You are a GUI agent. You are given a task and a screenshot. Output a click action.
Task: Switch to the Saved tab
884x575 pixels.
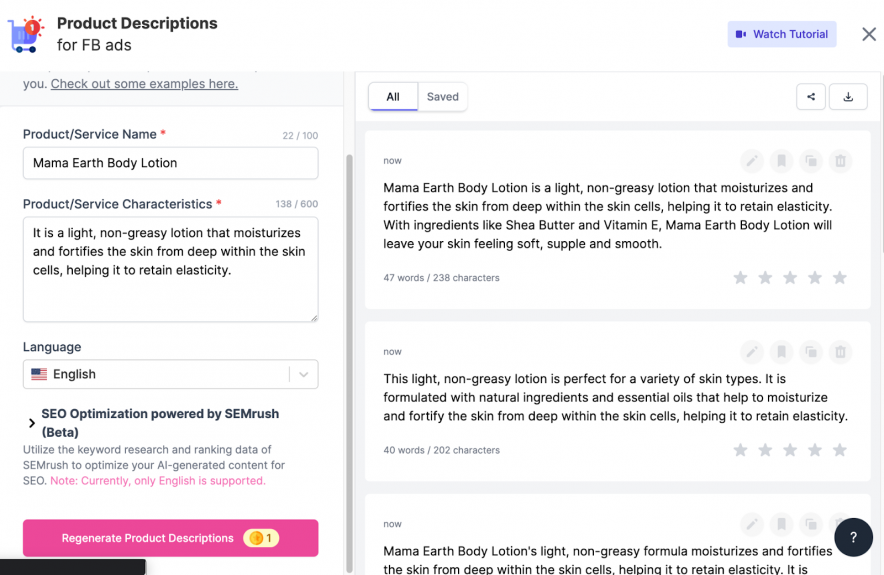click(442, 97)
